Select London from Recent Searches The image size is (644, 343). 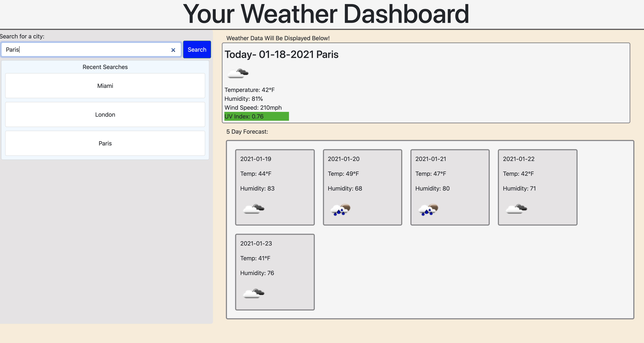click(105, 115)
